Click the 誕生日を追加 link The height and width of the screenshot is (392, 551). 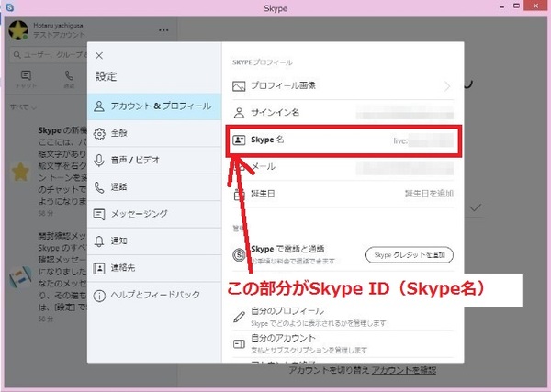click(x=430, y=194)
